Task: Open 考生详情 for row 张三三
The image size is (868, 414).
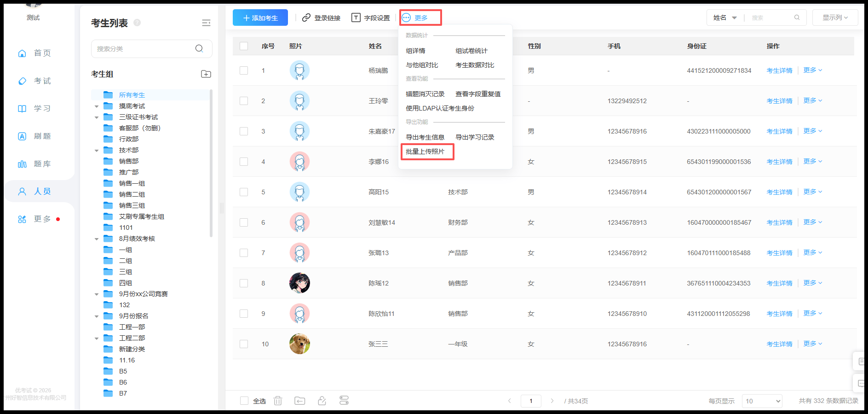Action: coord(779,344)
